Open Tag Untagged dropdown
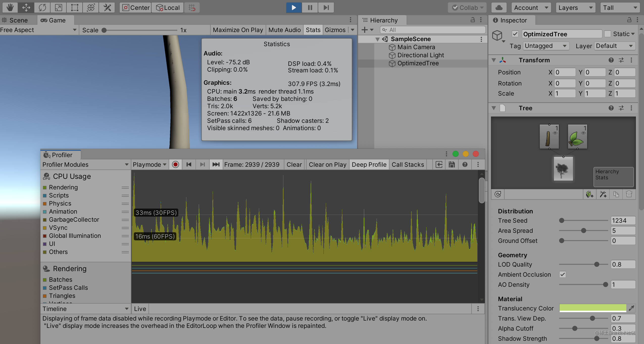Image resolution: width=644 pixels, height=344 pixels. 546,46
